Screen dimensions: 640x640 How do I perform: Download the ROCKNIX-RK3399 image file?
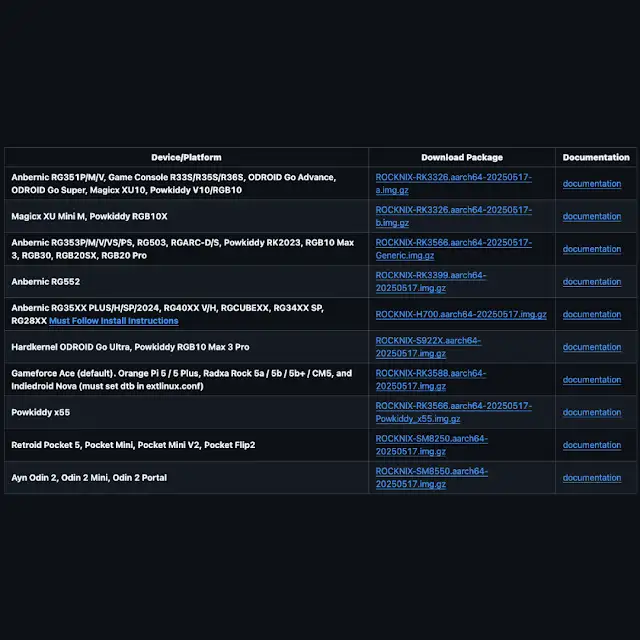[x=430, y=275]
